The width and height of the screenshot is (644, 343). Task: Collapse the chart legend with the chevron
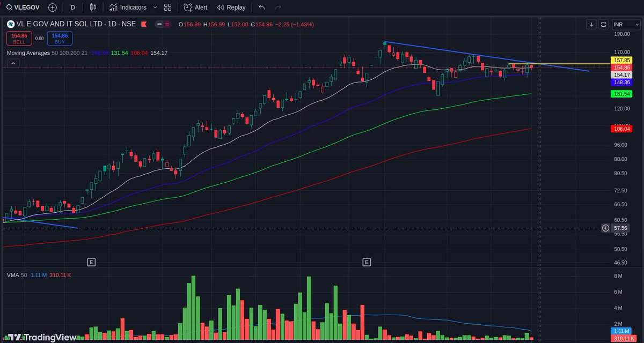click(x=12, y=63)
